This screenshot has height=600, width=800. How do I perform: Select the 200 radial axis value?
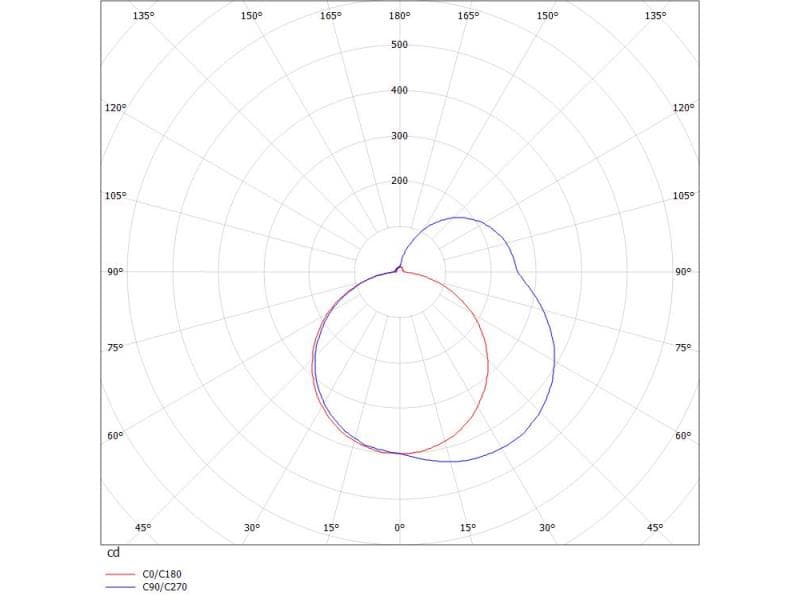point(399,181)
